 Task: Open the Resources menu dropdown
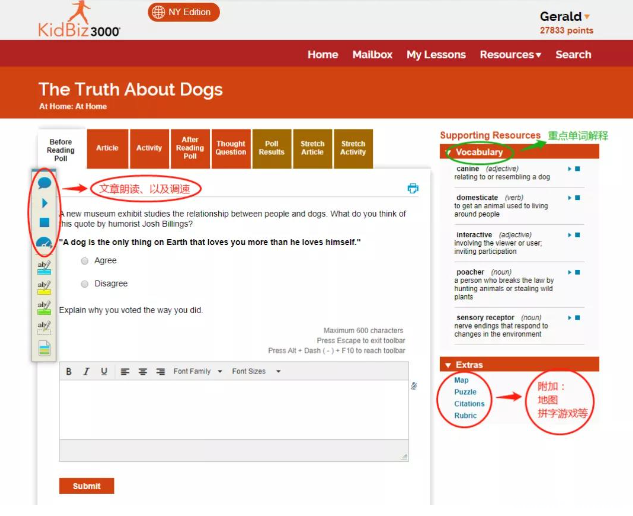pos(510,55)
